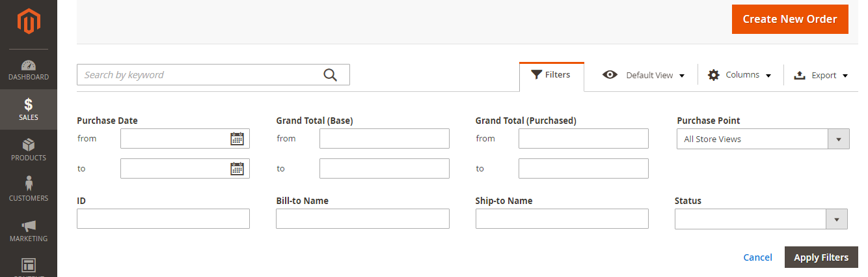Open the Sales sidebar menu

(29, 109)
